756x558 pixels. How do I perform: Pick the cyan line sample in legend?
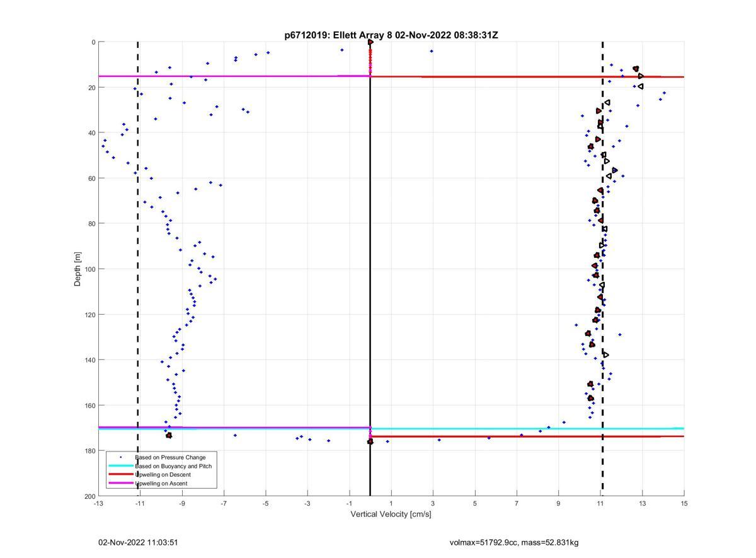121,466
